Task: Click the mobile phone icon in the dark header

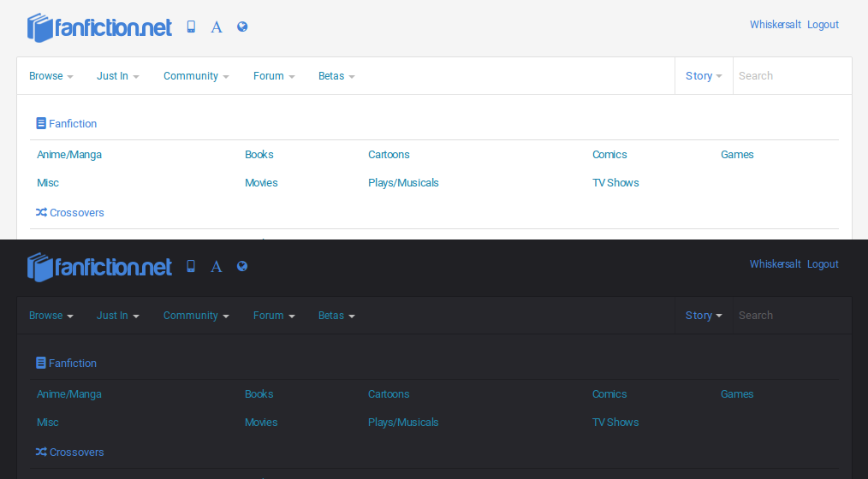Action: click(191, 266)
